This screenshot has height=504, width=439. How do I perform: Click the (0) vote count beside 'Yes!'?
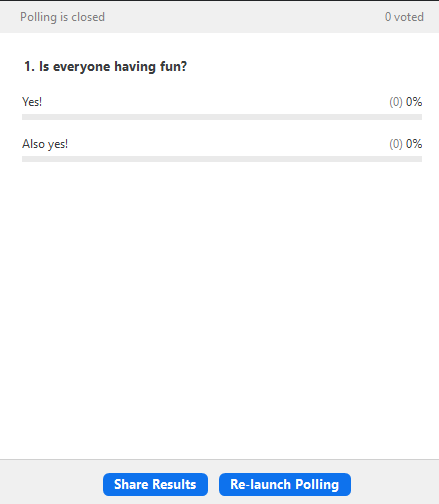pos(396,102)
